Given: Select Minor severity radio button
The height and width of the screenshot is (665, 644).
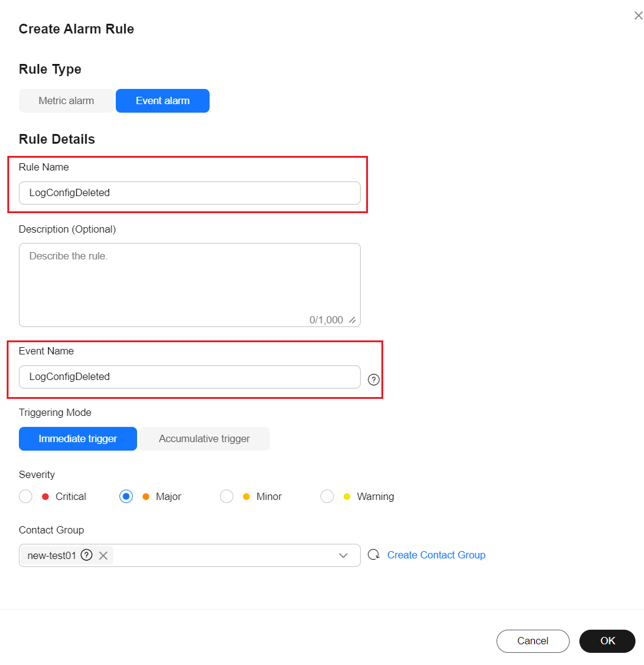Looking at the screenshot, I should click(x=227, y=496).
